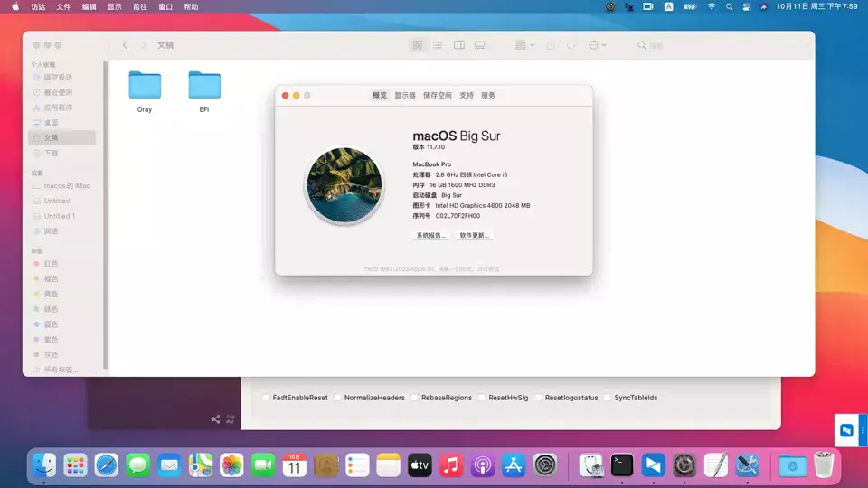The image size is (868, 488).
Task: Open Spotlight search in menu bar
Action: tap(730, 6)
